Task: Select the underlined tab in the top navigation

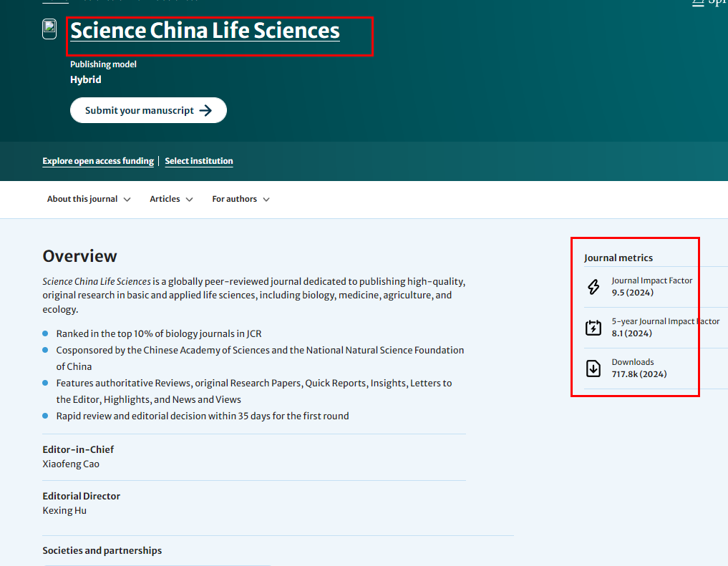Action: pyautogui.click(x=54, y=3)
